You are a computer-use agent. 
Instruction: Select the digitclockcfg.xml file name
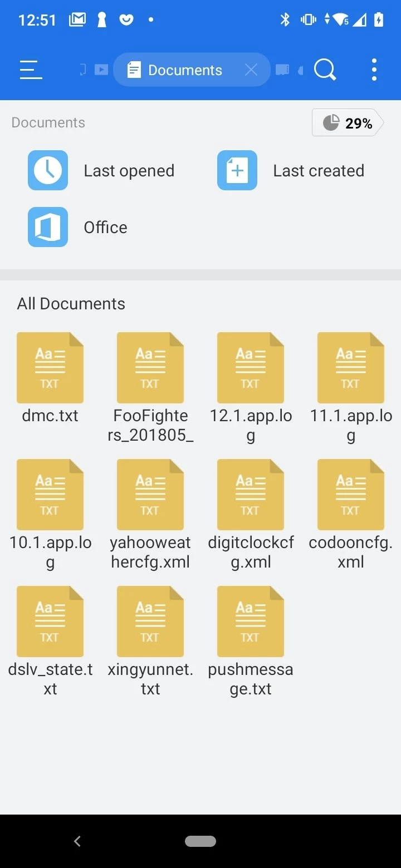tap(251, 553)
